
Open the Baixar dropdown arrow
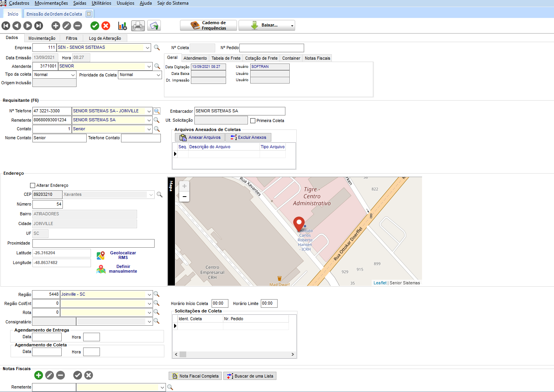[x=292, y=26]
